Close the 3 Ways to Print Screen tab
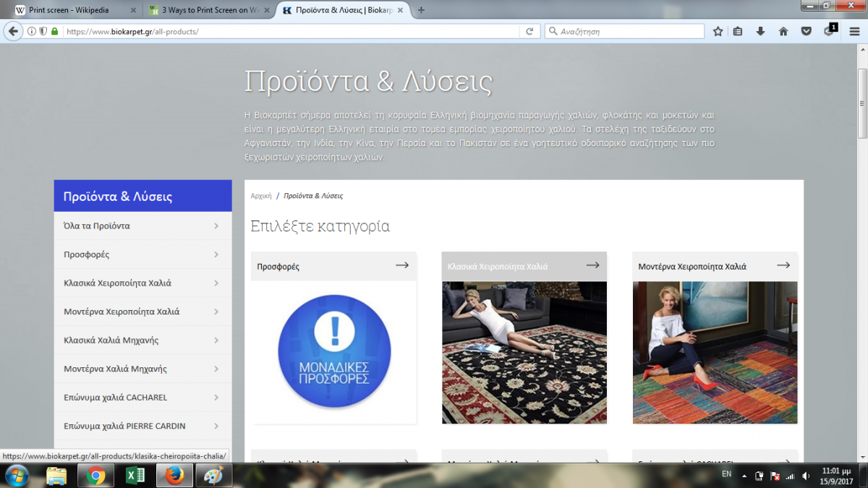This screenshot has width=868, height=488. click(265, 10)
